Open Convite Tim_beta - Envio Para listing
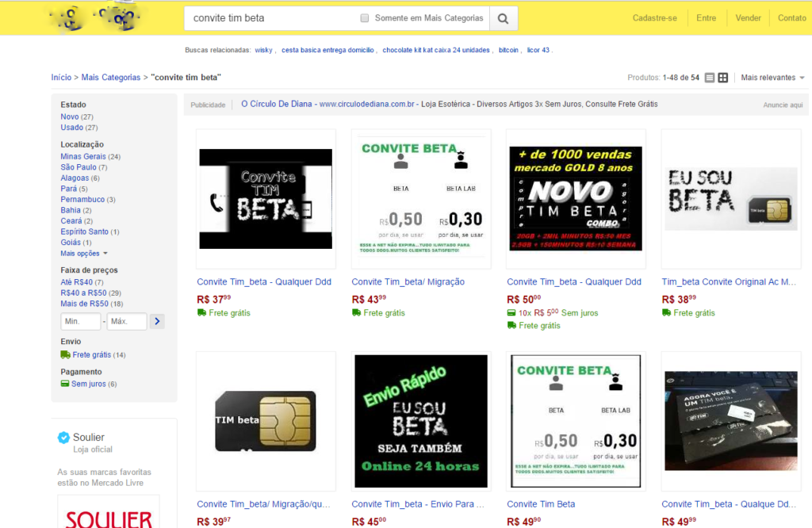 tap(418, 504)
